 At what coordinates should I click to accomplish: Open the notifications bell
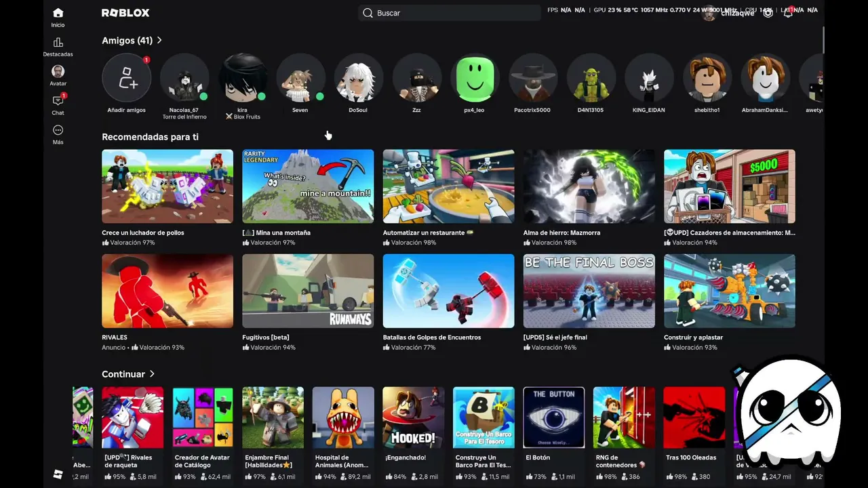pyautogui.click(x=788, y=13)
